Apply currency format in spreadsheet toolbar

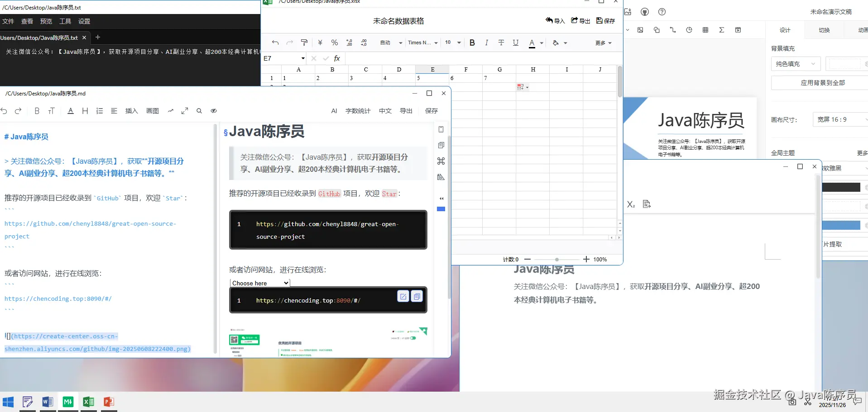[320, 43]
